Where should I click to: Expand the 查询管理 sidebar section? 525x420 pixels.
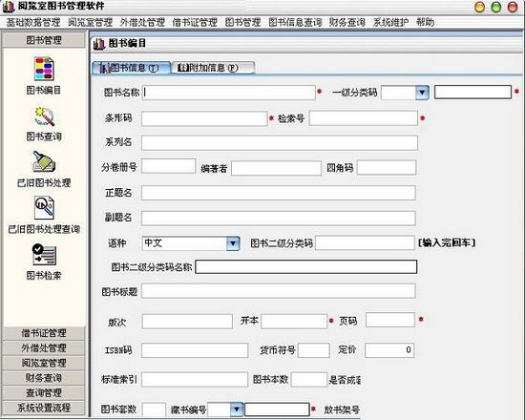[x=44, y=393]
